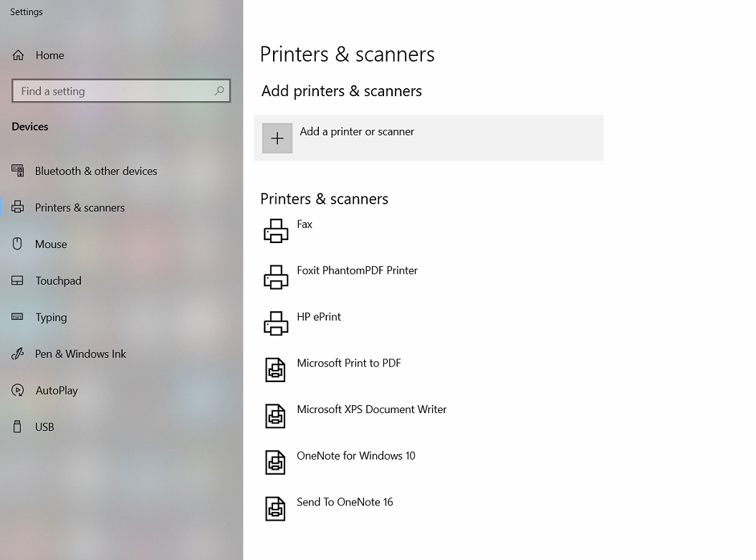Click the AutoPlay icon in the sidebar

pyautogui.click(x=17, y=390)
